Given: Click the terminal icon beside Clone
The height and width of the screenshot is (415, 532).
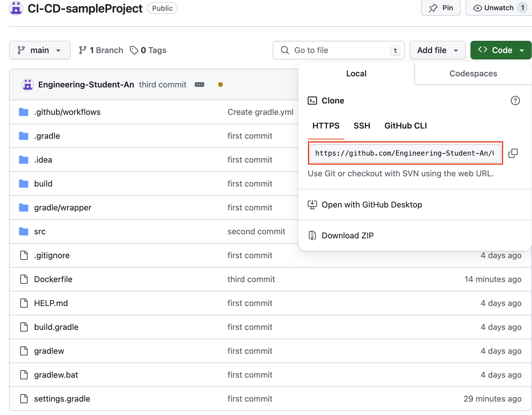Looking at the screenshot, I should click(x=312, y=101).
